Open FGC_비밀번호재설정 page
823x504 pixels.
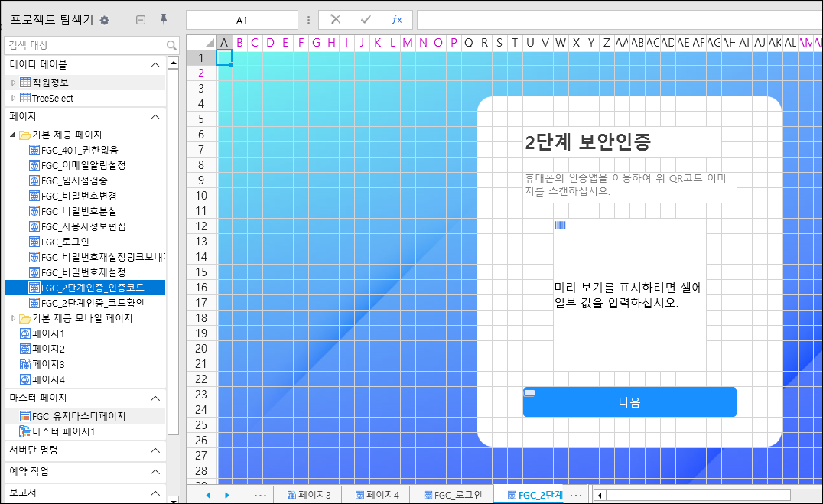point(83,272)
